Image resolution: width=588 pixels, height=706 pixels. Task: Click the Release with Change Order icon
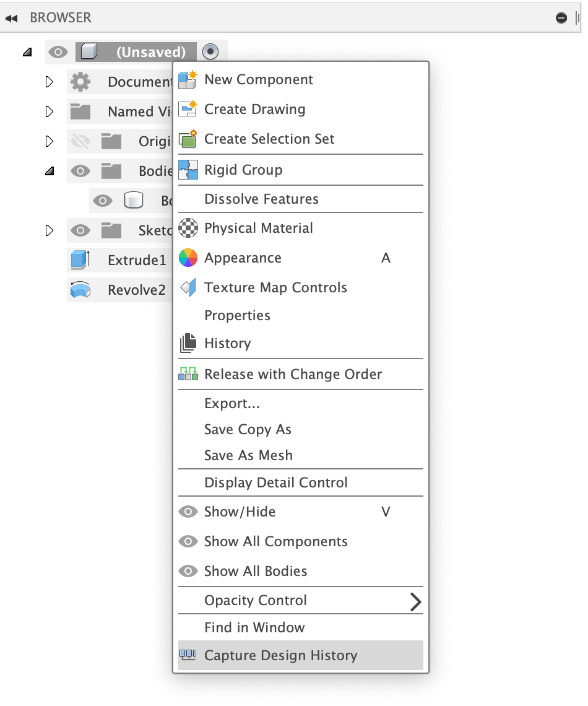tap(188, 374)
